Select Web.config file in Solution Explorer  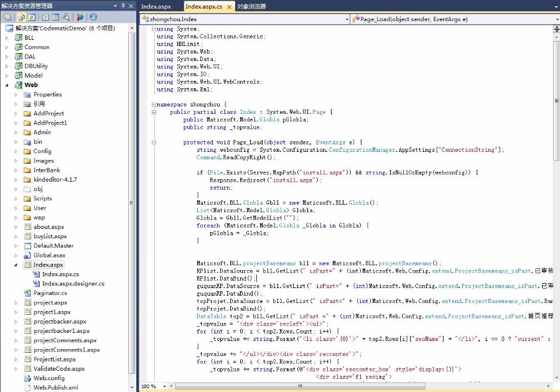click(x=49, y=378)
